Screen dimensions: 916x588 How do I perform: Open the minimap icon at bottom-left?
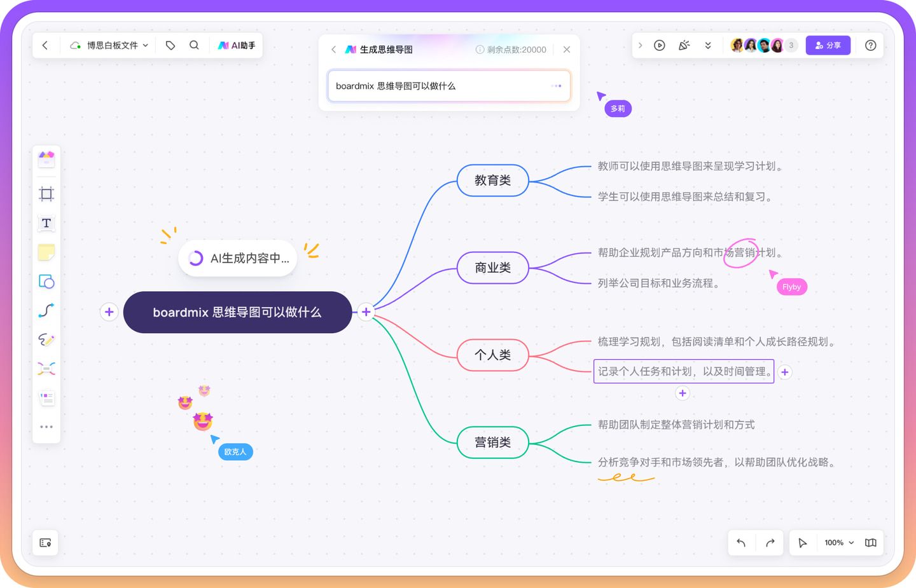(x=45, y=543)
